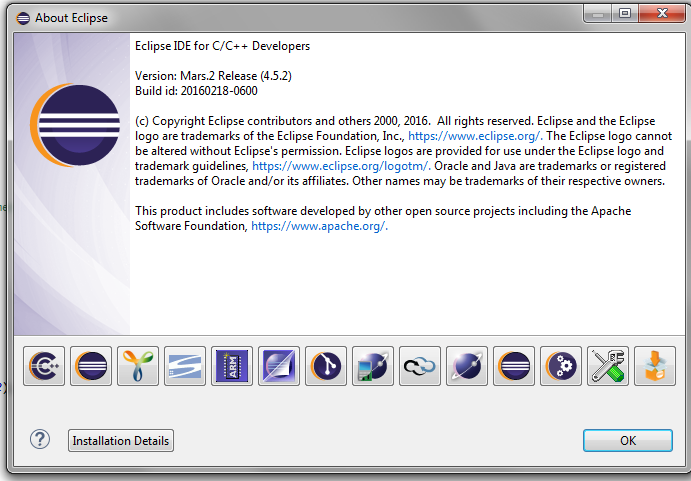The image size is (691, 481).
Task: Click the CDT C/C++ feature icon
Action: pyautogui.click(x=44, y=366)
